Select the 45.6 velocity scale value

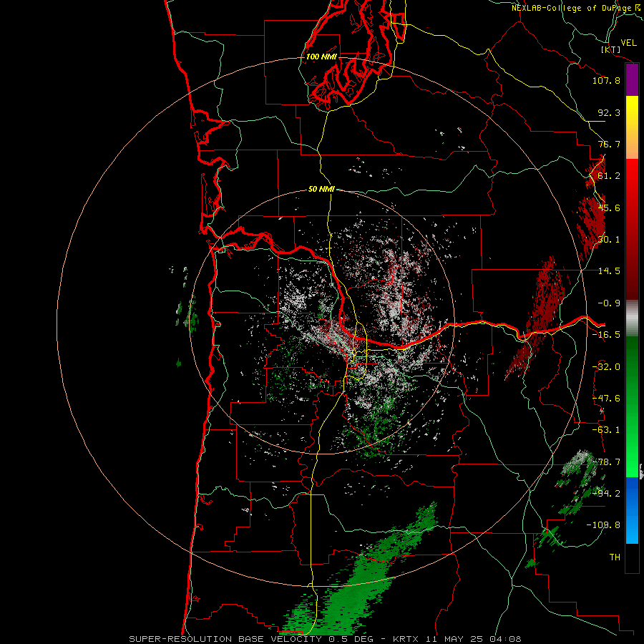click(609, 208)
